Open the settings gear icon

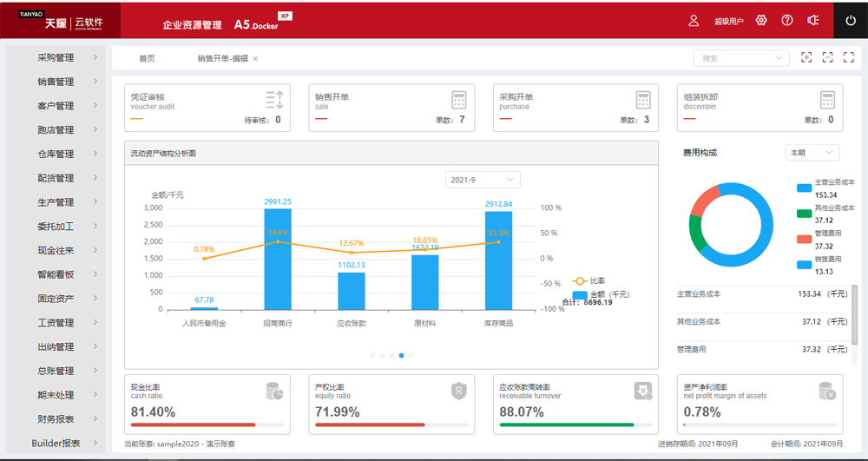coord(761,21)
